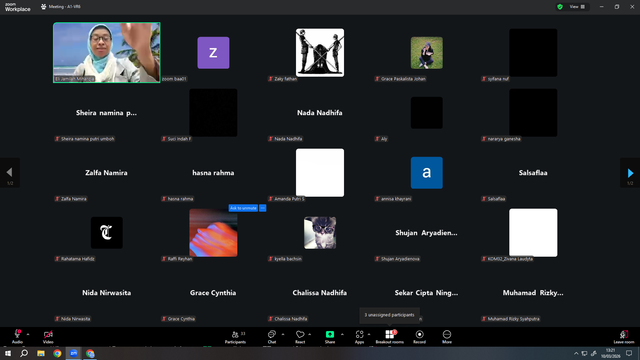Select Amanda Putri S white avatar
640x360 pixels.
[320, 173]
